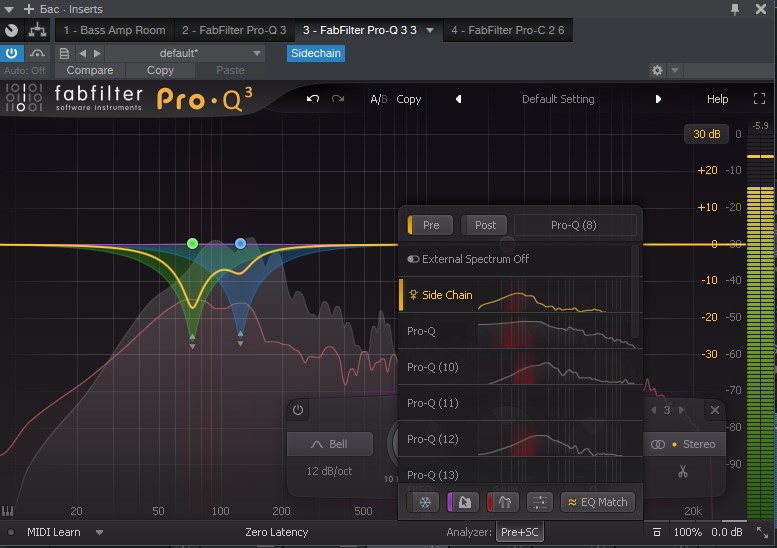777x548 pixels.
Task: Copy A state to B in Pro-Q
Action: (x=408, y=99)
